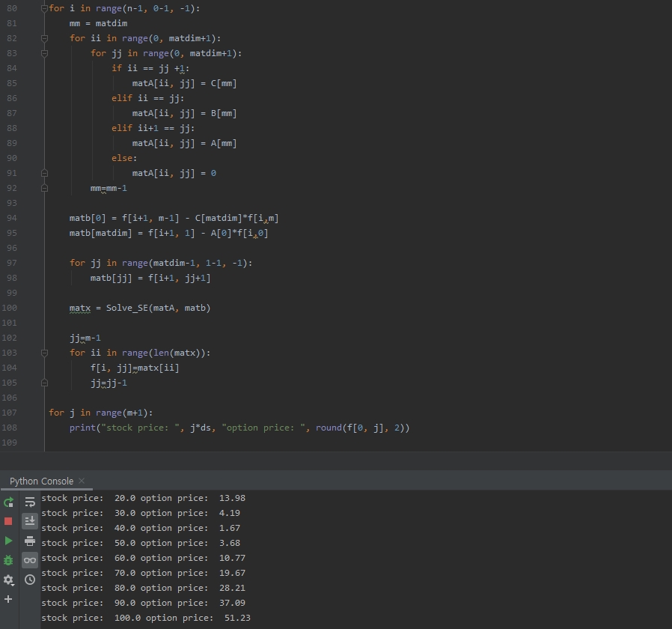Collapse the for jj loop at line 83
This screenshot has width=672, height=629.
click(x=44, y=53)
